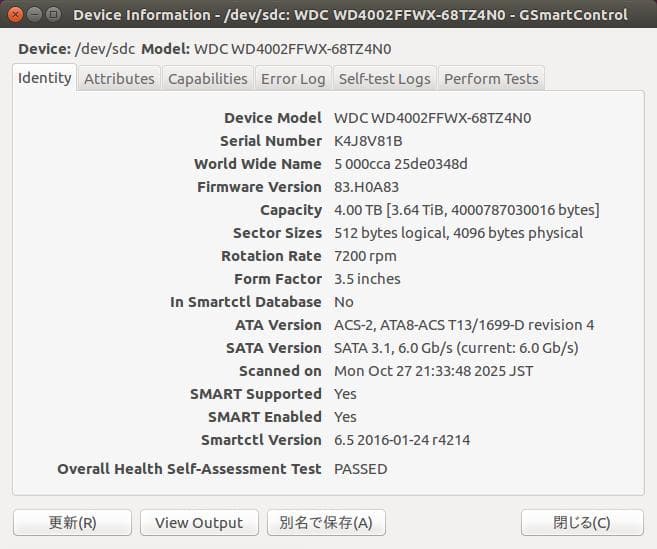Viewport: 657px width, 549px height.
Task: Click the header Device: /dev/sdc text
Action: [x=76, y=49]
